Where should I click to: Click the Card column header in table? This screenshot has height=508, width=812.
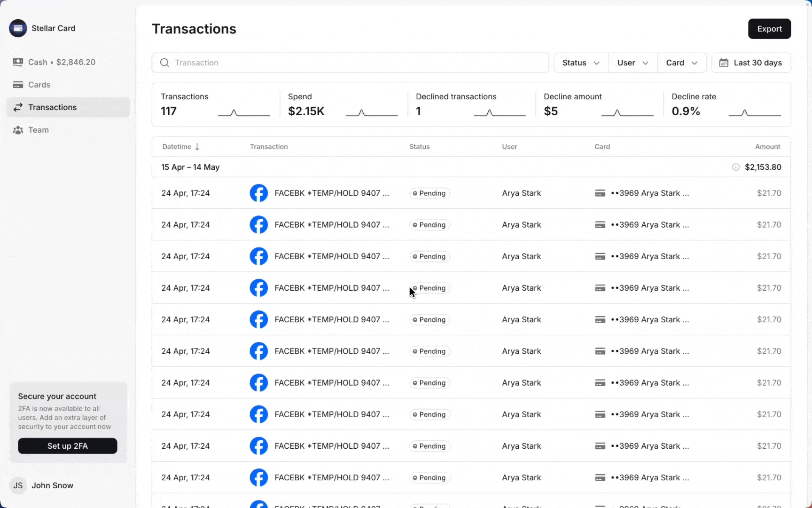tap(602, 147)
